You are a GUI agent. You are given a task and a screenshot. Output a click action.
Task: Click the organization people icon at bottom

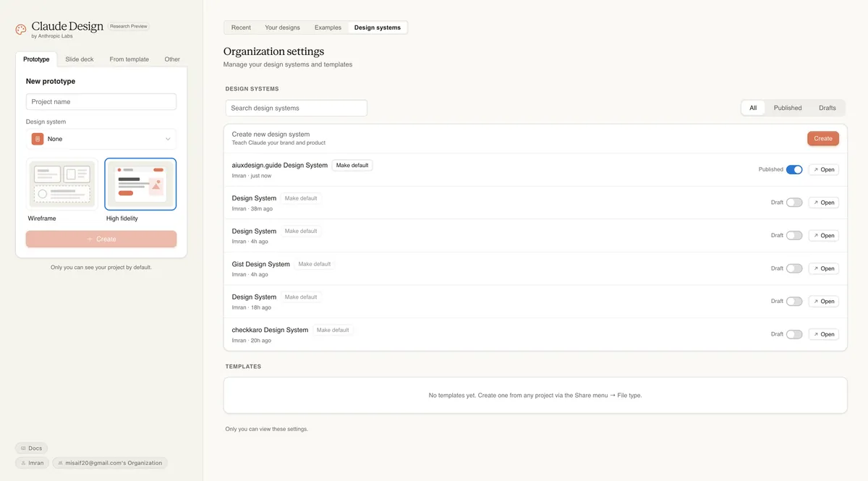tap(60, 463)
